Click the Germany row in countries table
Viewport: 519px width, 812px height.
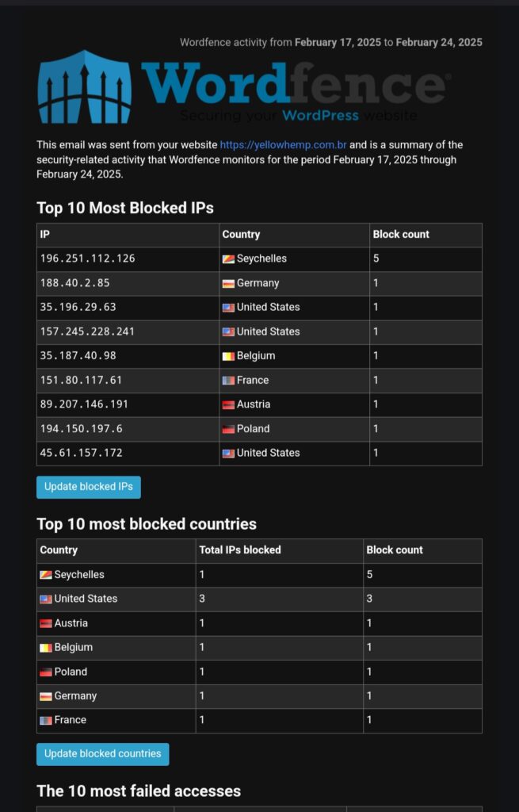tap(259, 696)
